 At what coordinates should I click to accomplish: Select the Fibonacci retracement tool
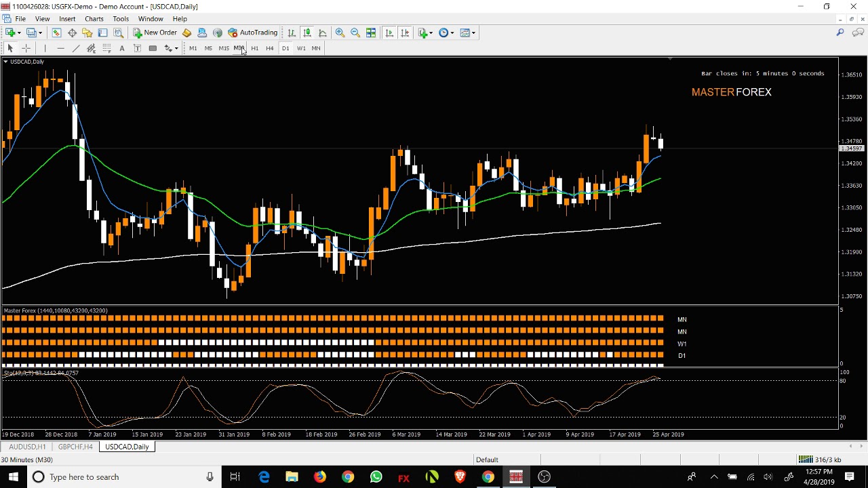[x=106, y=48]
